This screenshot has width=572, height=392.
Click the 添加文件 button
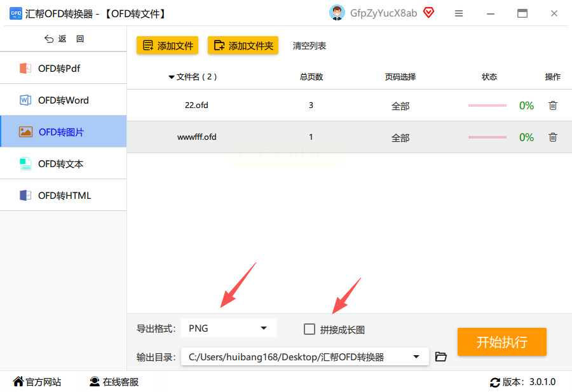167,46
